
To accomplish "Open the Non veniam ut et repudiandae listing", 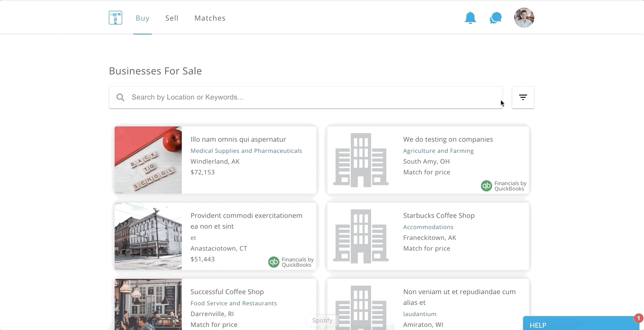I will [459, 297].
